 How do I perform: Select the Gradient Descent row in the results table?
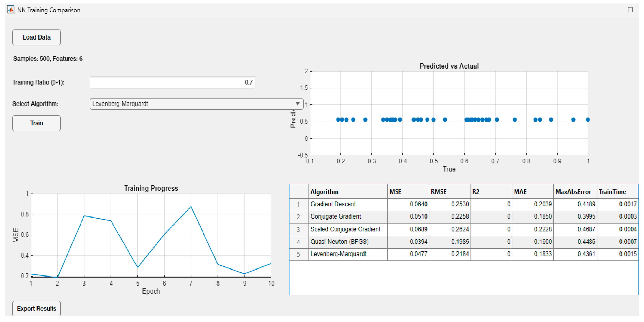(x=348, y=204)
